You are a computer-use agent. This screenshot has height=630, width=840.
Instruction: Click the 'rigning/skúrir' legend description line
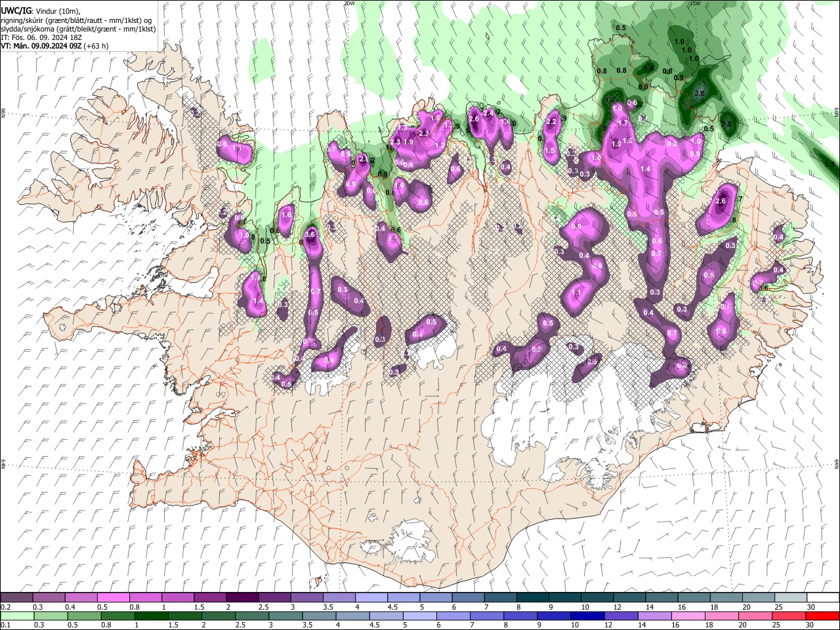[76, 20]
